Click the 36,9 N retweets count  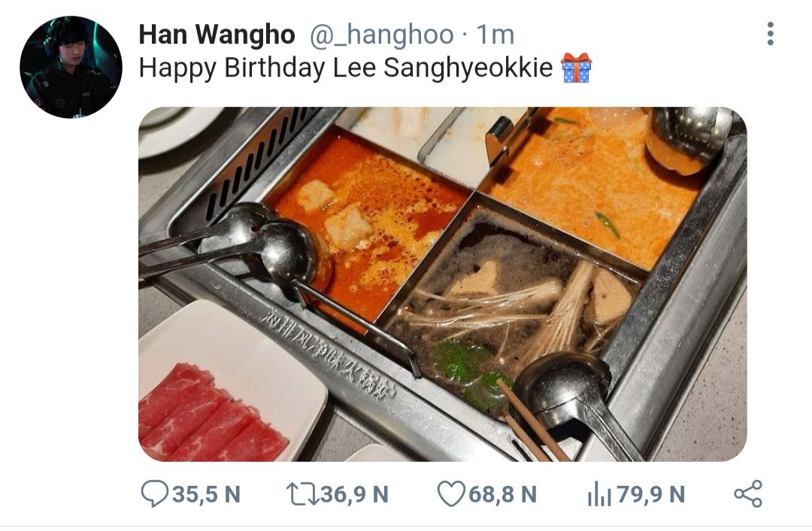354,494
